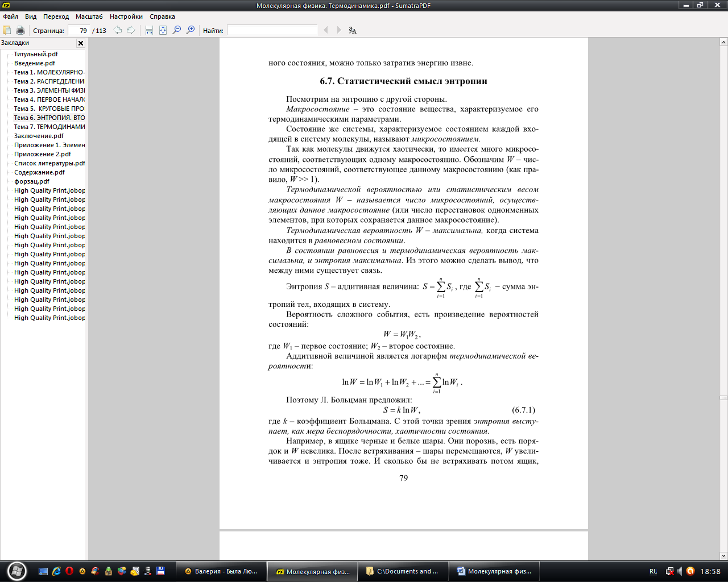Click the Print toolbar icon
This screenshot has height=582, width=728.
pos(20,30)
